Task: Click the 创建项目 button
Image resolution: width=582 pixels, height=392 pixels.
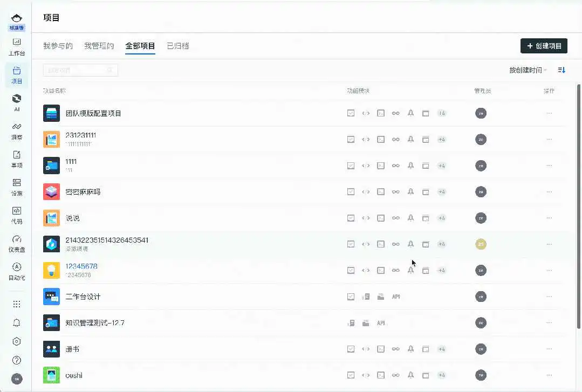Action: tap(544, 46)
